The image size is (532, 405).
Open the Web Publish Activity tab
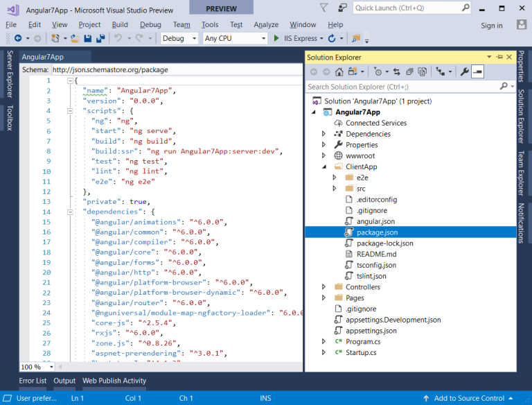coord(114,381)
